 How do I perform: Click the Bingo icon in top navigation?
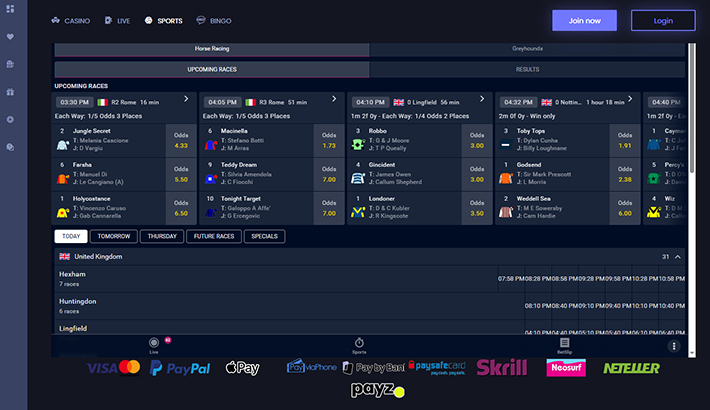click(x=201, y=20)
